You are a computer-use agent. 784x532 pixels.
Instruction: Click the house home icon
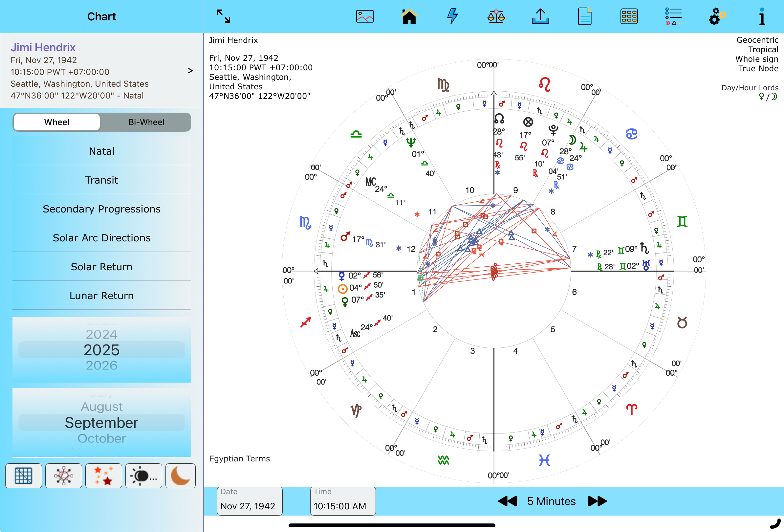point(409,16)
